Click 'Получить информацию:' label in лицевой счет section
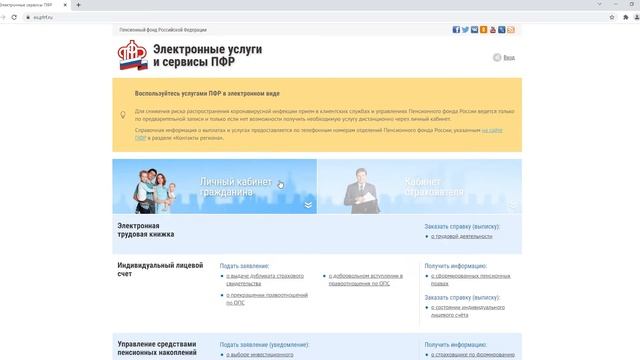640x360 pixels. pos(456,266)
